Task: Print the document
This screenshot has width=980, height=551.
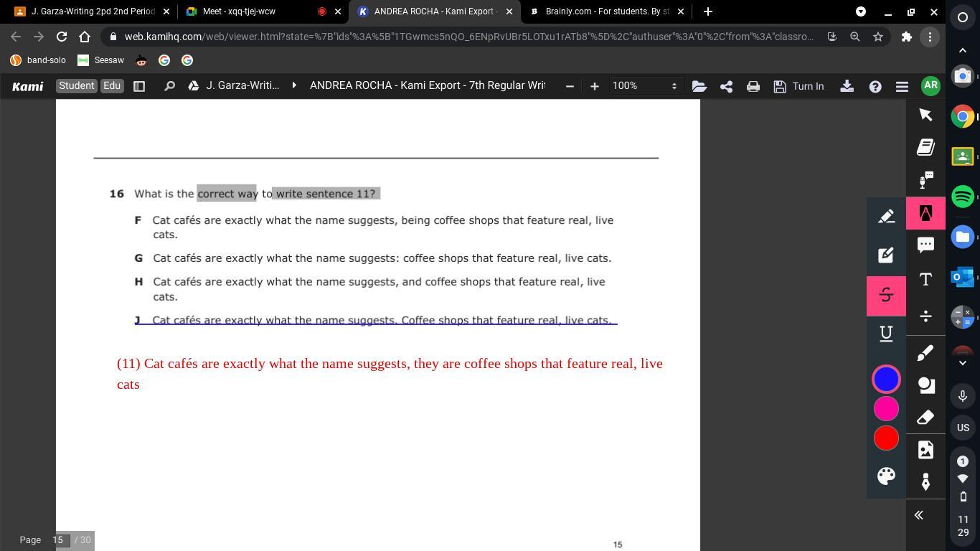Action: tap(753, 86)
